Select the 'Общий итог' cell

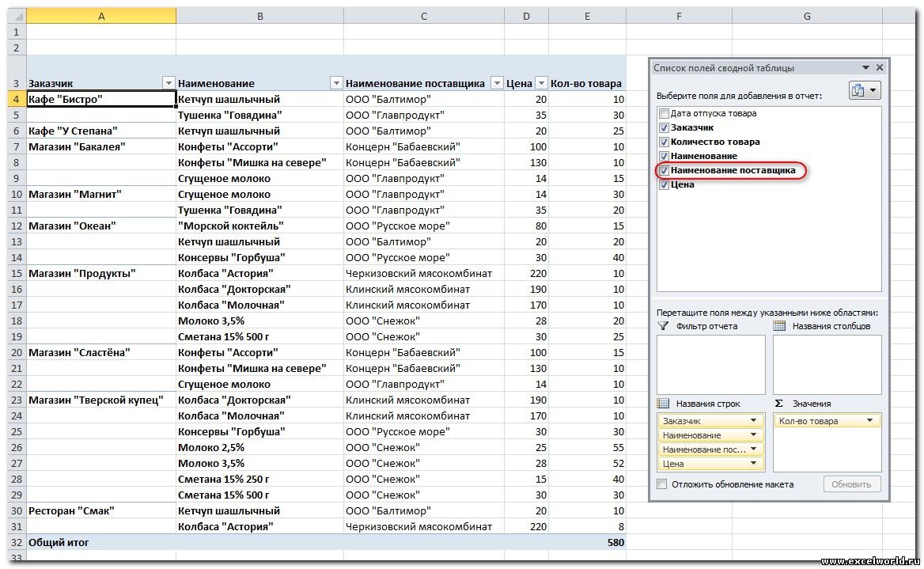[x=100, y=542]
